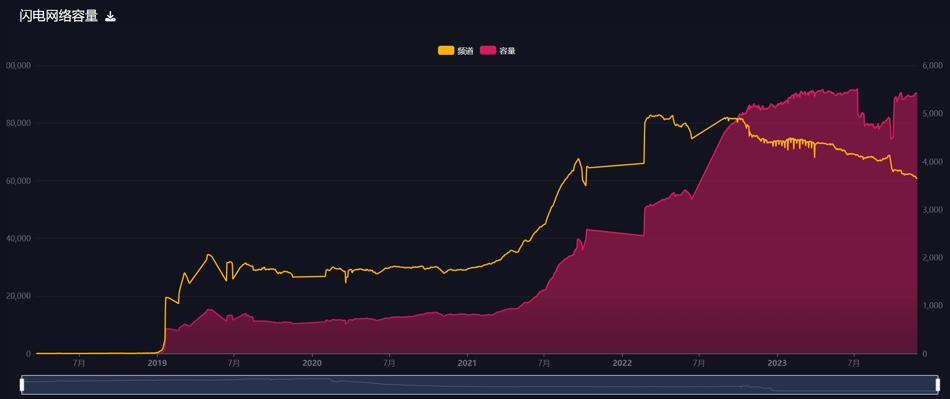
Task: Click the 80,000 tick on left axis
Action: (x=18, y=123)
